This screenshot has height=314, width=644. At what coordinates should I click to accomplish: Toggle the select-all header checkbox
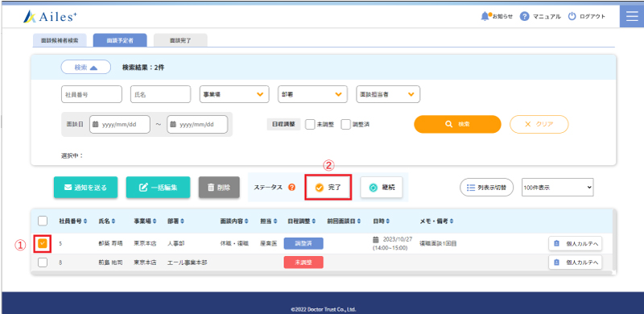(43, 221)
